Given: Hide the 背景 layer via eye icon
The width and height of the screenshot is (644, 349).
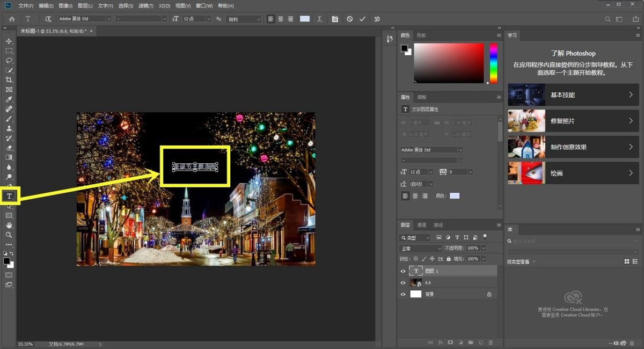Looking at the screenshot, I should point(403,294).
